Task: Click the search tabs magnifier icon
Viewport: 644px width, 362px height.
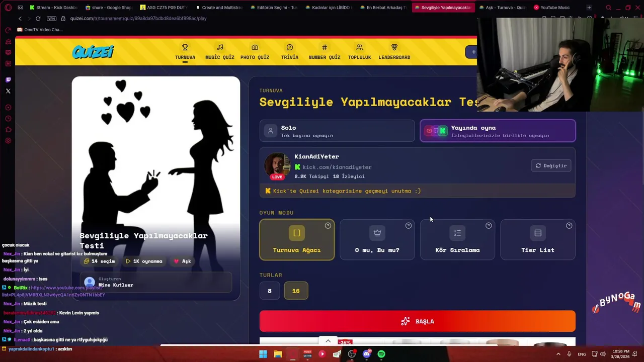Action: pyautogui.click(x=608, y=8)
